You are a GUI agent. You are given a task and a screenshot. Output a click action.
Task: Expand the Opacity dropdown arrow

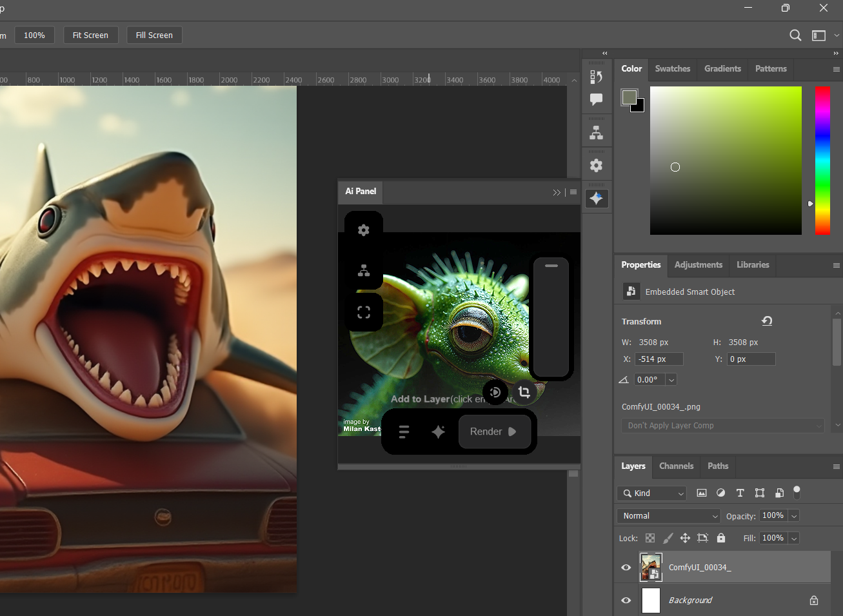pos(794,516)
